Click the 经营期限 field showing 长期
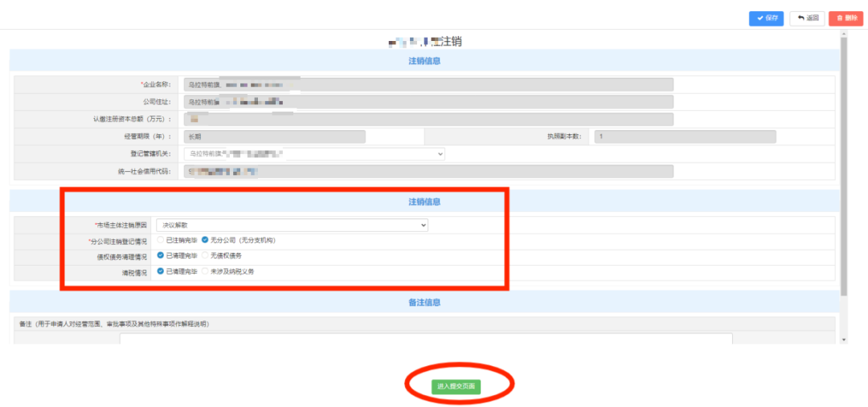Image resolution: width=868 pixels, height=407 pixels. click(x=275, y=137)
